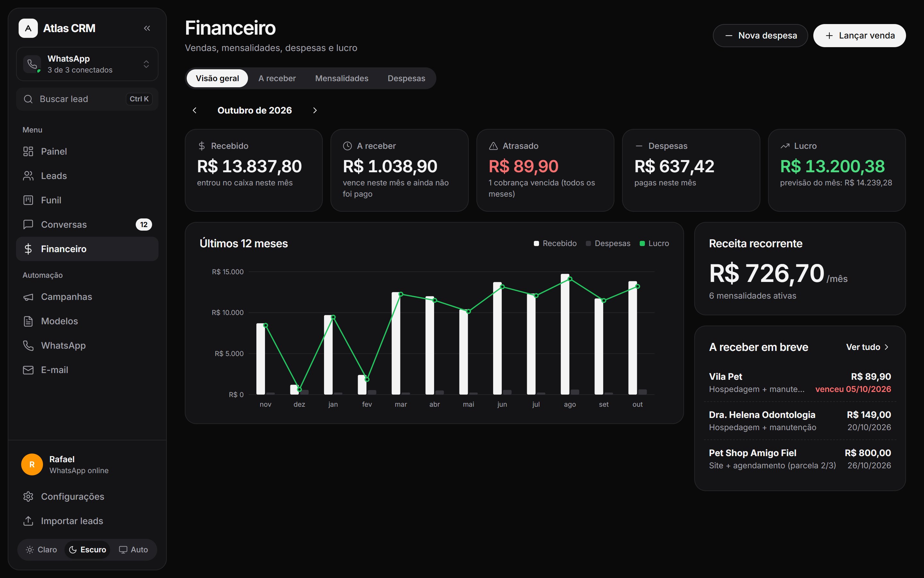
Task: Collapse the sidebar with the double-chevron icon
Action: [x=147, y=28]
